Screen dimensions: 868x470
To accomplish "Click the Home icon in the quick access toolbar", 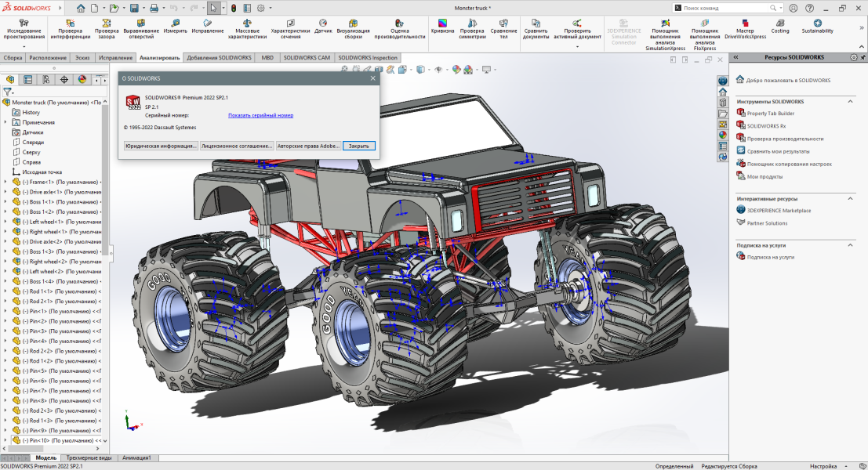I will [x=81, y=9].
